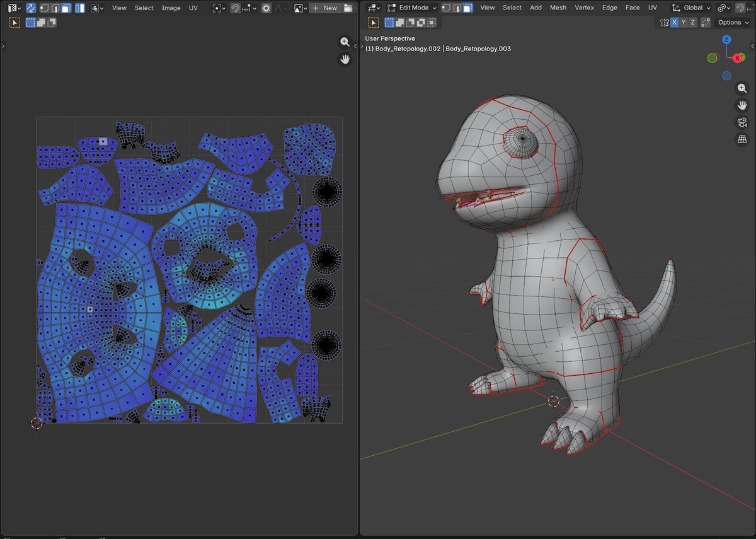Open the Image menu
The image size is (756, 539).
click(x=171, y=8)
